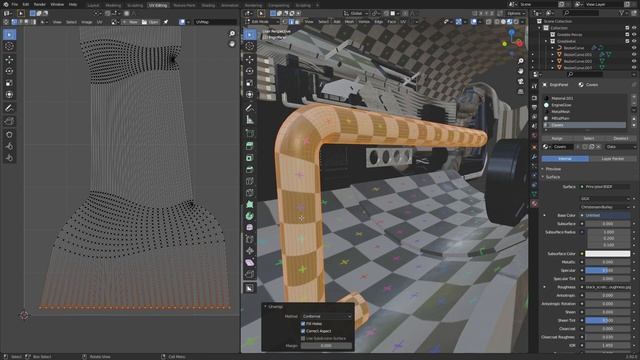This screenshot has width=640, height=360.
Task: Adjust the Specular slider
Action: (607, 271)
